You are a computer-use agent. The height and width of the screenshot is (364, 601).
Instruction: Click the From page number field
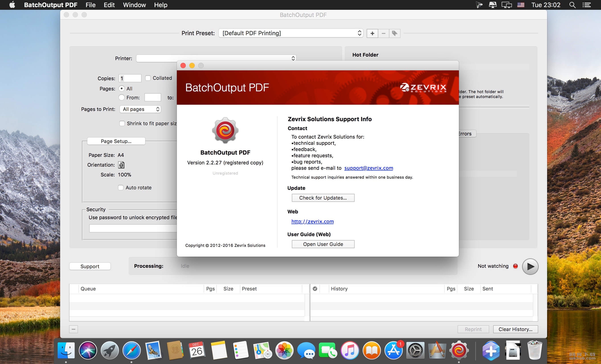coord(153,97)
